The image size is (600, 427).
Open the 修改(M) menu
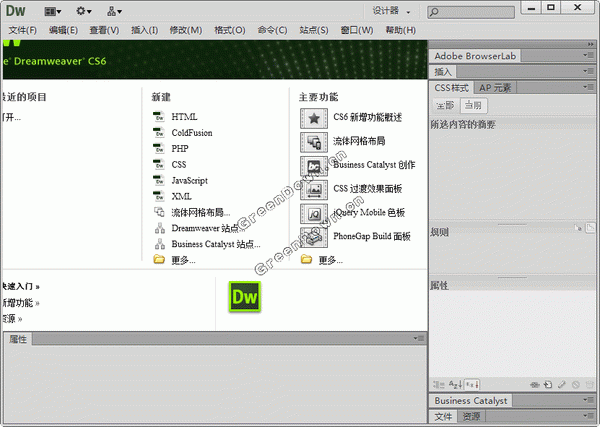tap(186, 30)
